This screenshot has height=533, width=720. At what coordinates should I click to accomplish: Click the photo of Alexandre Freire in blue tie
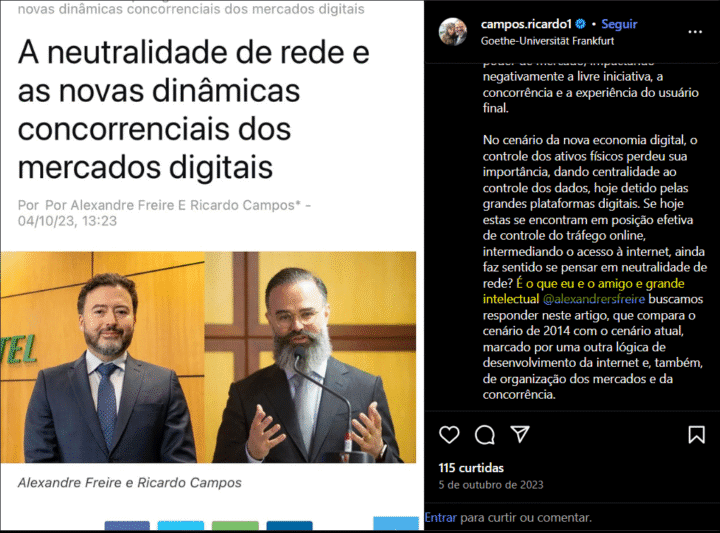[102, 357]
